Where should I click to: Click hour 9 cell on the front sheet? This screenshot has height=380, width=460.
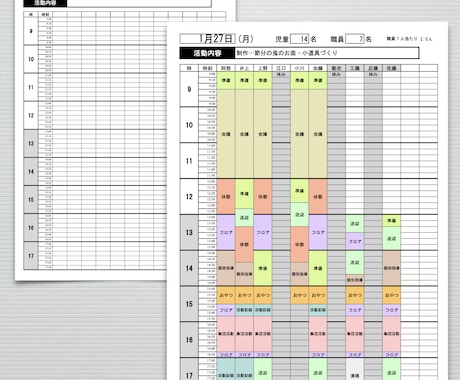tap(189, 89)
